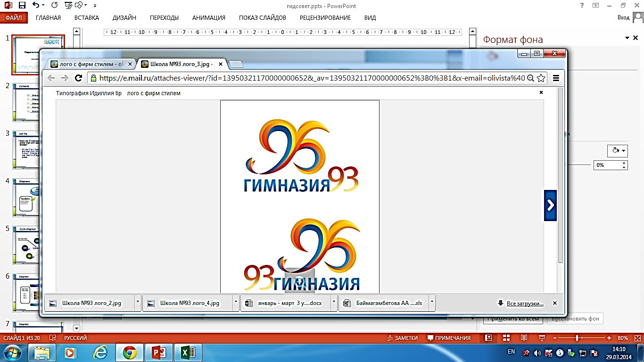The image size is (644, 362).
Task: Open the ВИД ribbon tab
Action: [x=370, y=18]
